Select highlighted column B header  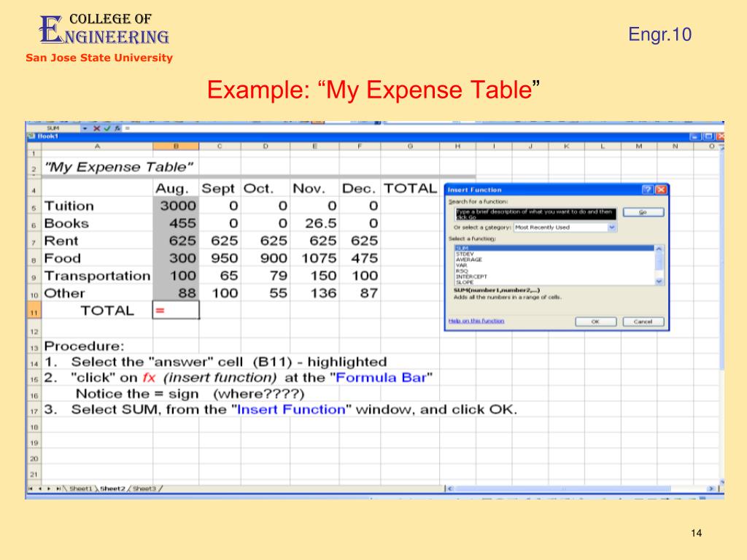[x=176, y=147]
